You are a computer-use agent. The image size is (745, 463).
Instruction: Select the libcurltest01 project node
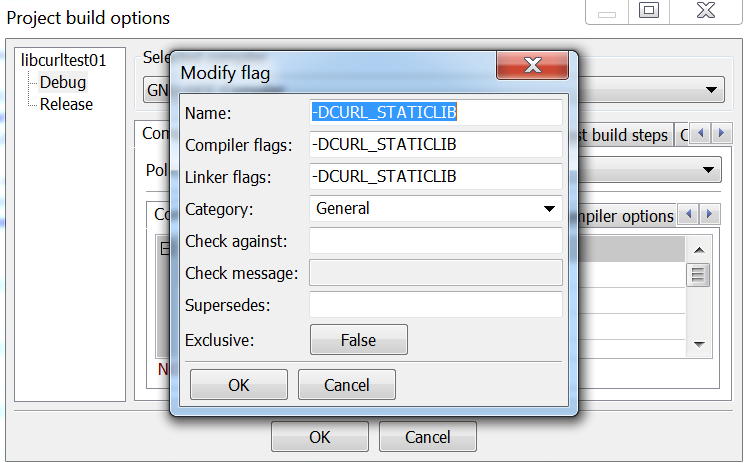[64, 60]
